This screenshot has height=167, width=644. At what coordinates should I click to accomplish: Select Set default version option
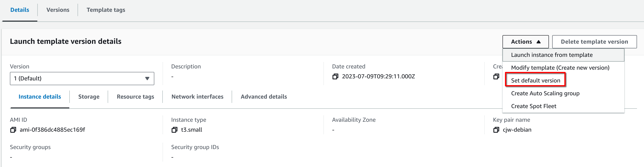tap(535, 80)
